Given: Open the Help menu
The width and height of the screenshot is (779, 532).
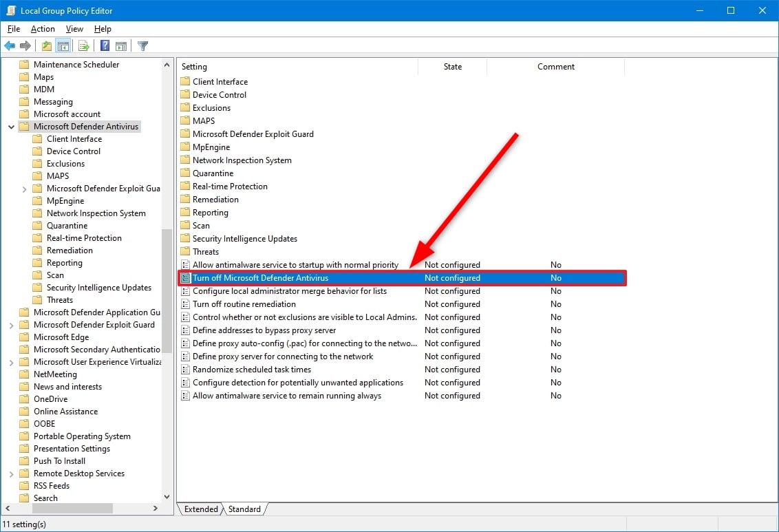Looking at the screenshot, I should tap(103, 29).
